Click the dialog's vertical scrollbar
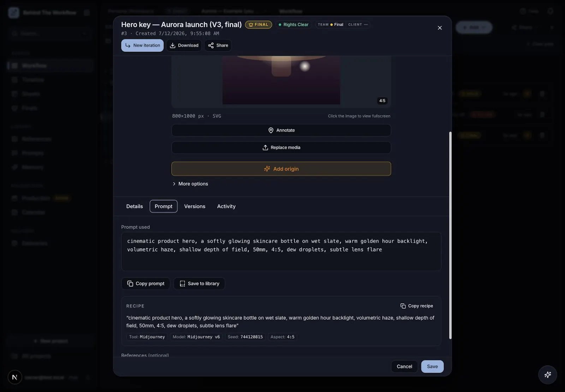Viewport: 565px width, 392px height. pyautogui.click(x=450, y=235)
